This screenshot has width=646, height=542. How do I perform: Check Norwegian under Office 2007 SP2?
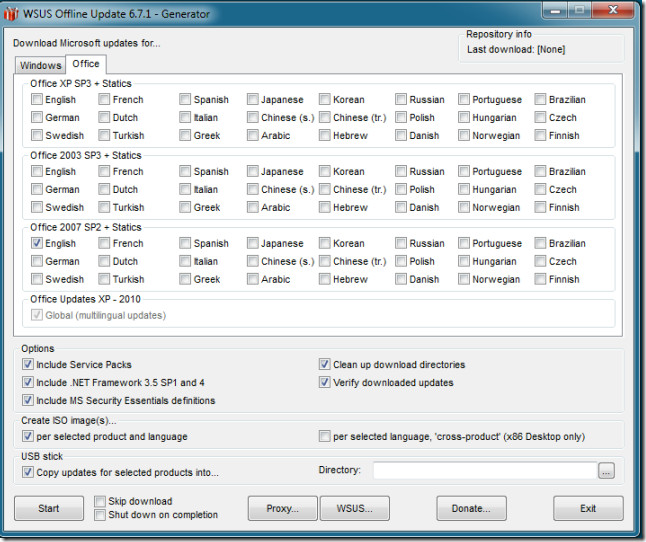coord(464,279)
